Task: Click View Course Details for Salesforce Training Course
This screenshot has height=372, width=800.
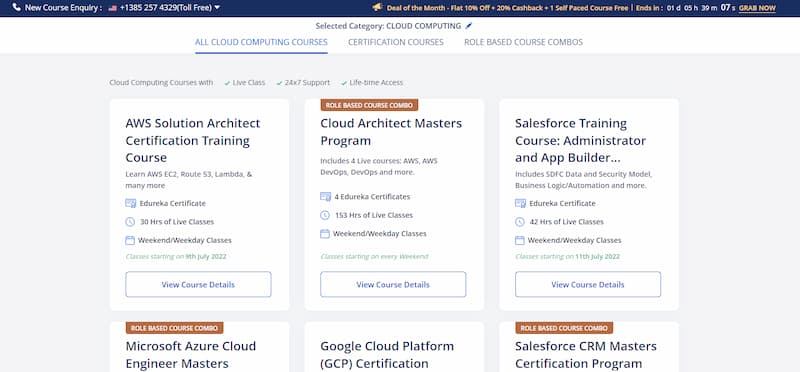Action: coord(588,284)
